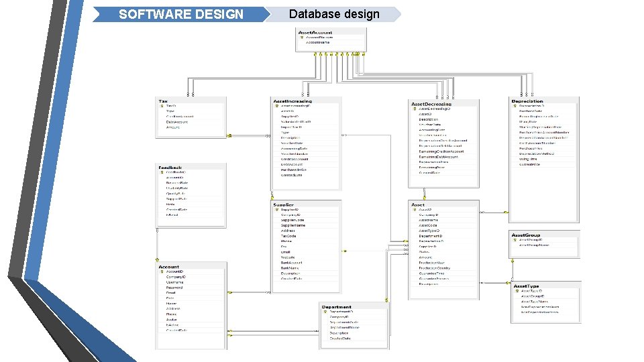The width and height of the screenshot is (644, 362).
Task: Select the Tax table title
Action: coord(163,101)
